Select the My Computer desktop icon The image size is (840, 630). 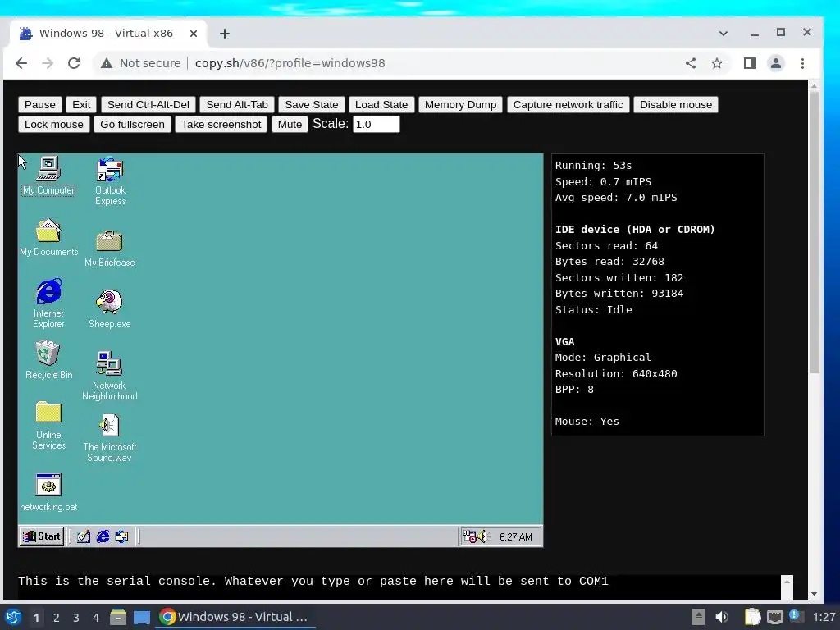(48, 176)
